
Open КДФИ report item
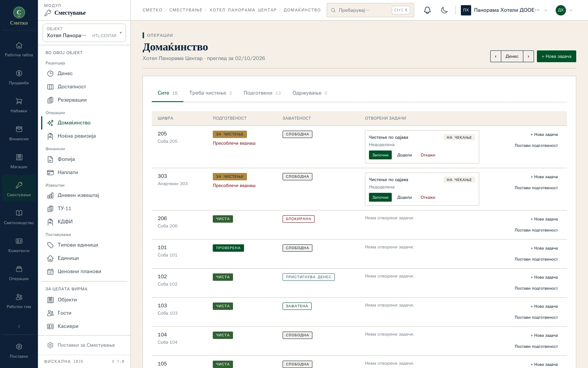[85, 222]
